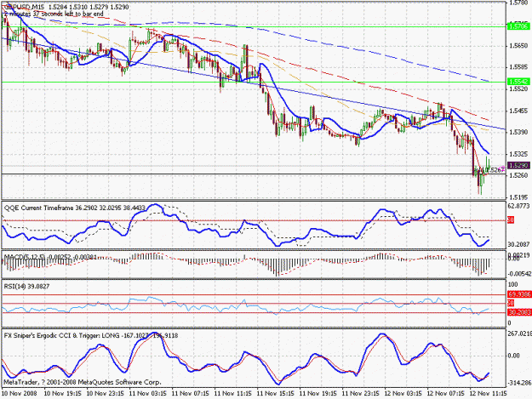Click the 1.5585 price axis value

pyautogui.click(x=518, y=67)
